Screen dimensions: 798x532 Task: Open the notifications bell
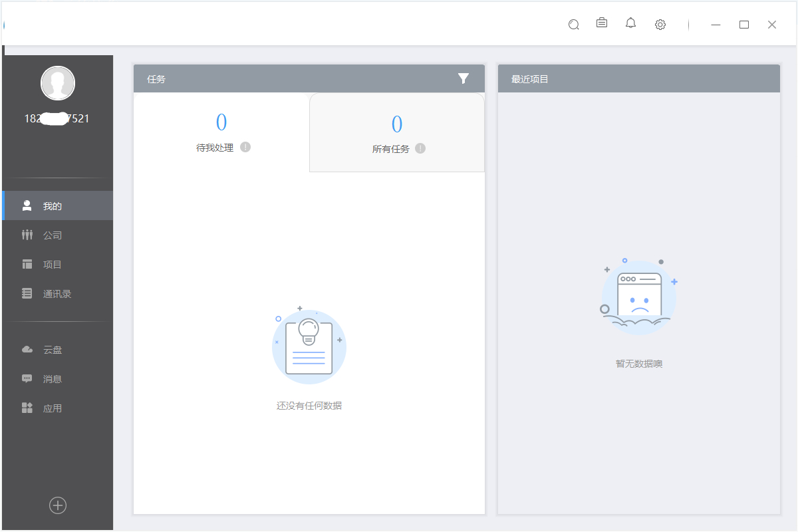[630, 24]
